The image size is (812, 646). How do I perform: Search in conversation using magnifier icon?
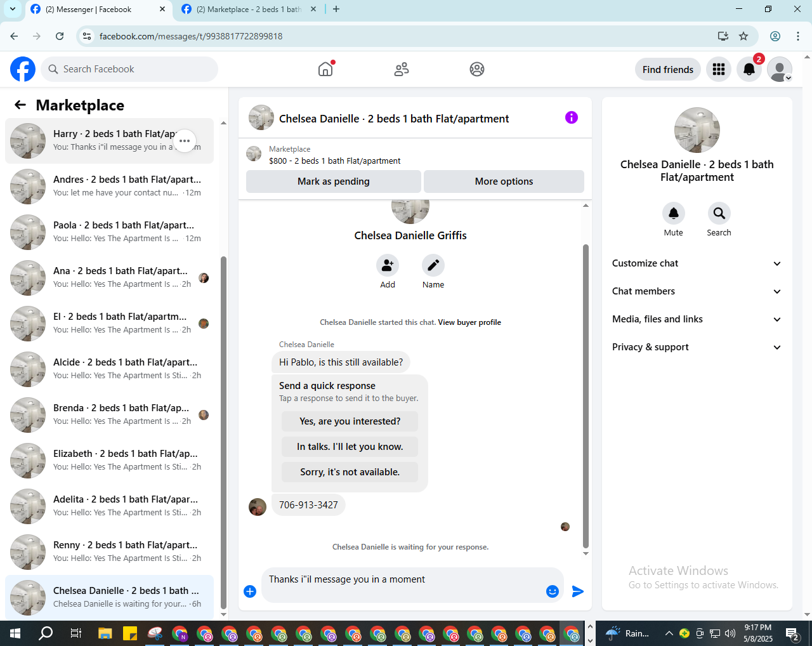(x=719, y=213)
